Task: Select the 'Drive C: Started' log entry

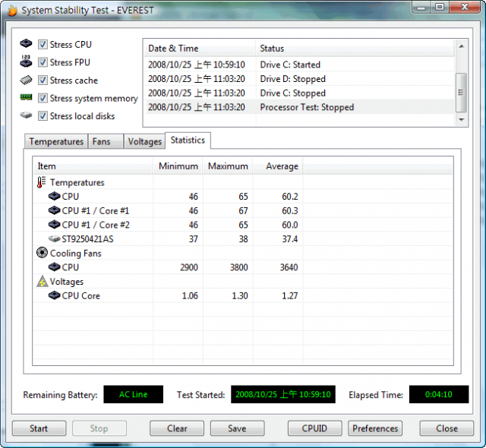Action: click(x=299, y=65)
